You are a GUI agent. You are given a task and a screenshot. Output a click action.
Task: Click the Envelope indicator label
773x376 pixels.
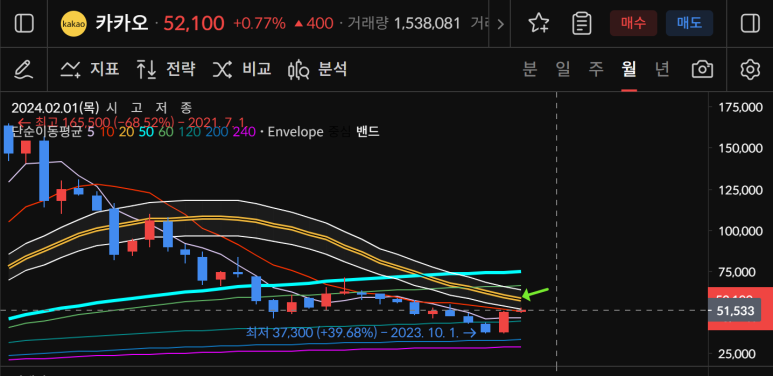click(295, 132)
